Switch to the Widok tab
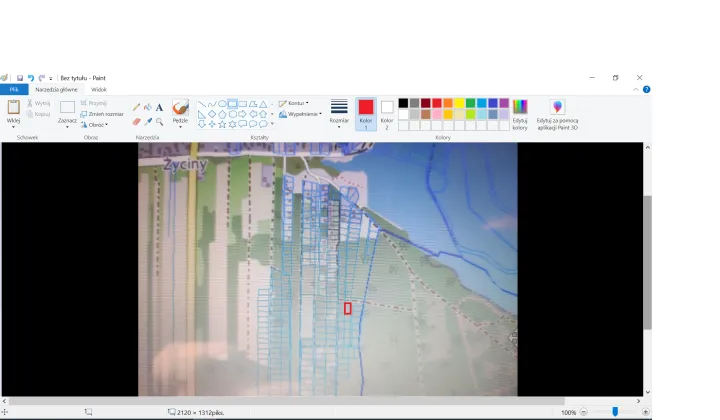 pos(99,90)
